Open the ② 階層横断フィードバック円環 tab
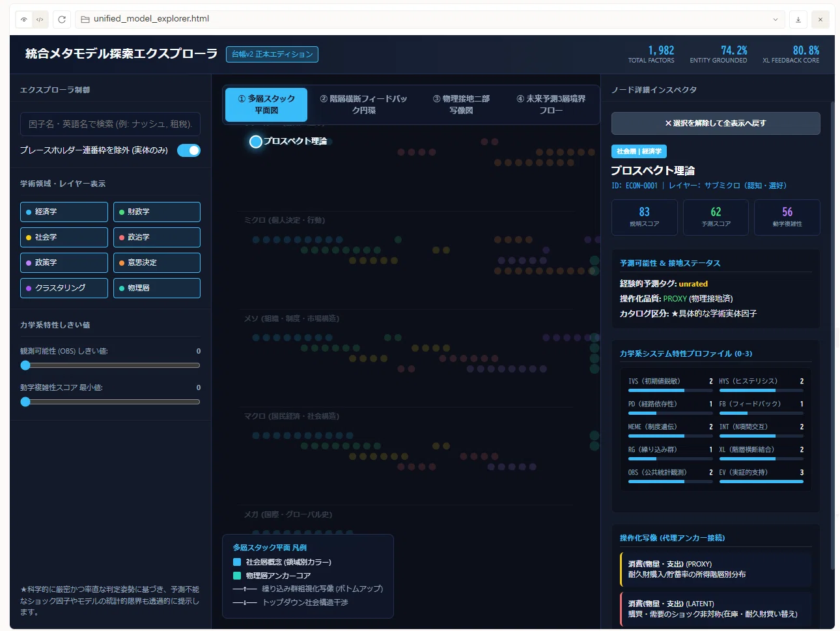The width and height of the screenshot is (840, 631). pyautogui.click(x=363, y=105)
